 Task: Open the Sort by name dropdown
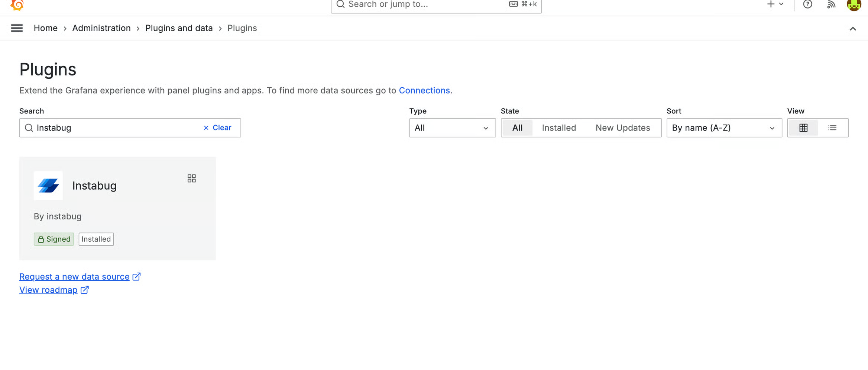(723, 128)
